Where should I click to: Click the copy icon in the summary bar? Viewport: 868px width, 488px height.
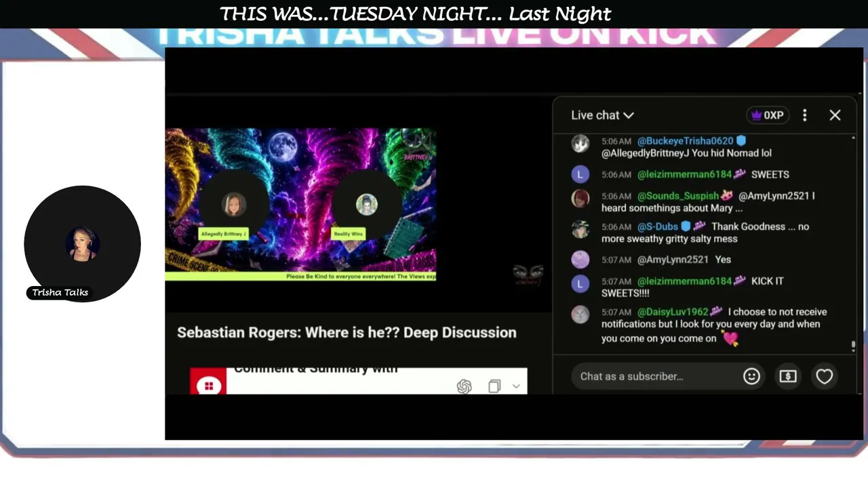494,386
